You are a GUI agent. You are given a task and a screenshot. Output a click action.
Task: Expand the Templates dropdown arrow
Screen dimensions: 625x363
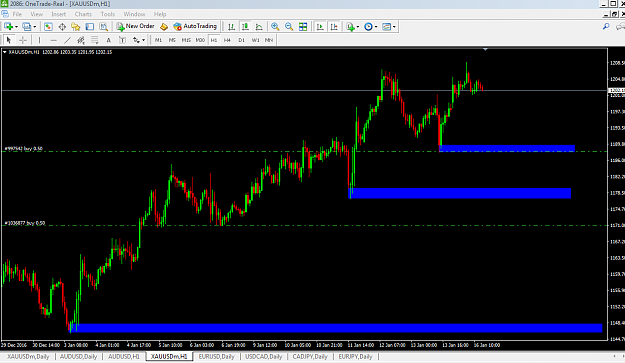point(394,27)
